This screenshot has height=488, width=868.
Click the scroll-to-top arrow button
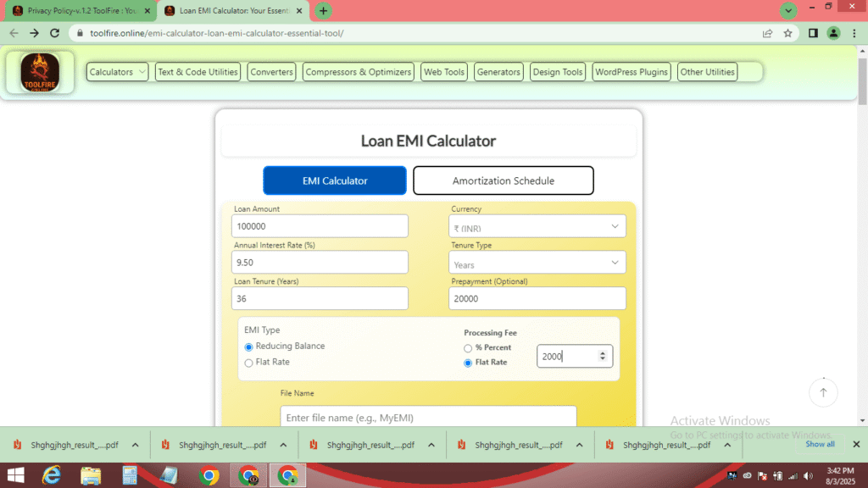click(x=822, y=391)
